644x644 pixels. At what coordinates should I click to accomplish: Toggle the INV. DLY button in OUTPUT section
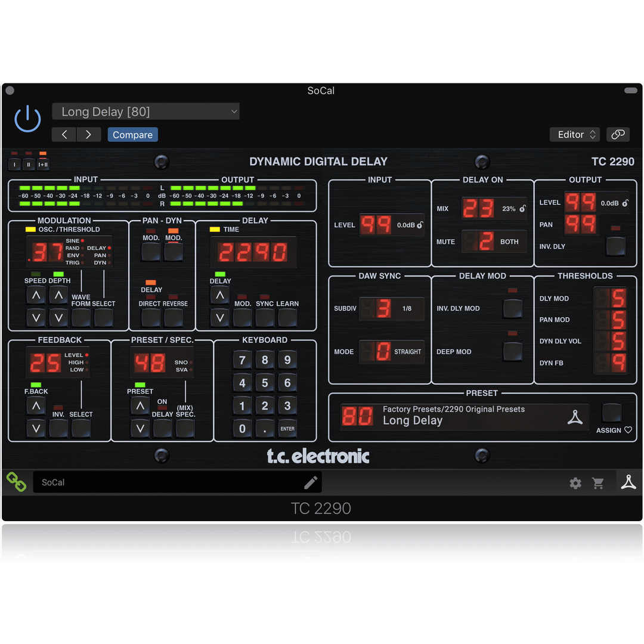click(x=615, y=246)
